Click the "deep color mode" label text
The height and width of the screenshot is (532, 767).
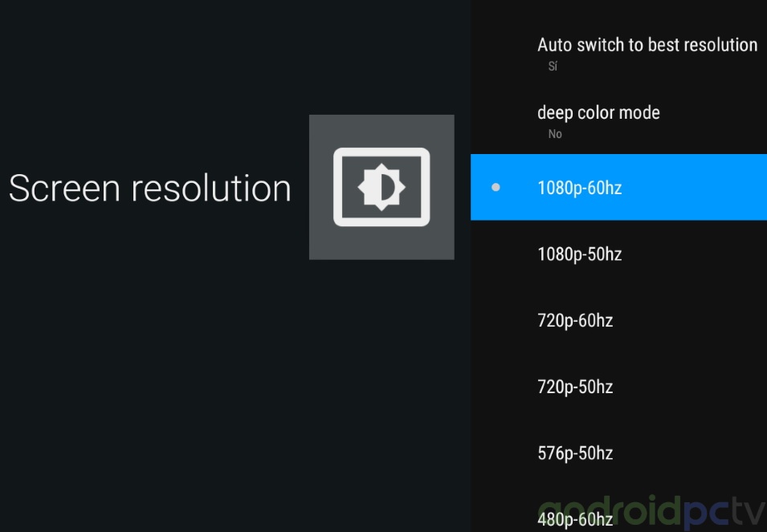pos(598,112)
